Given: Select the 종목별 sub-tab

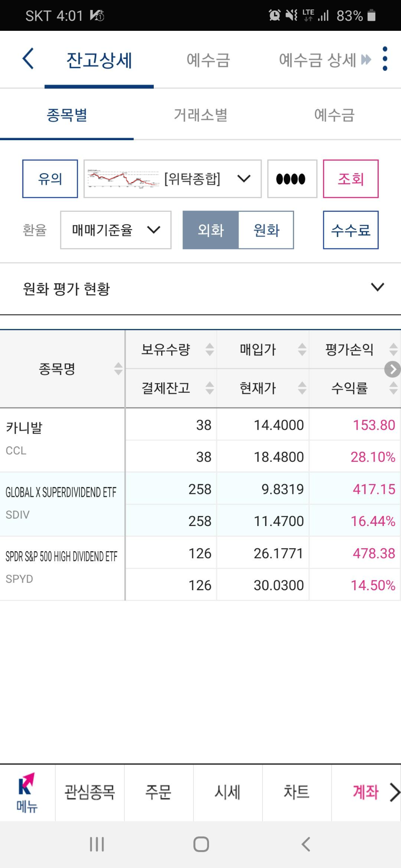Looking at the screenshot, I should [67, 115].
